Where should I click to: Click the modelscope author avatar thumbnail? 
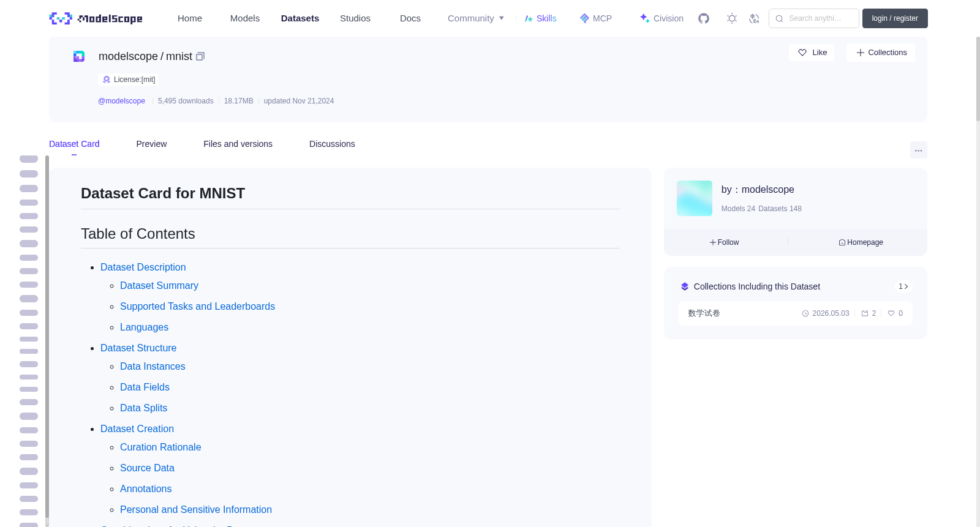point(695,198)
